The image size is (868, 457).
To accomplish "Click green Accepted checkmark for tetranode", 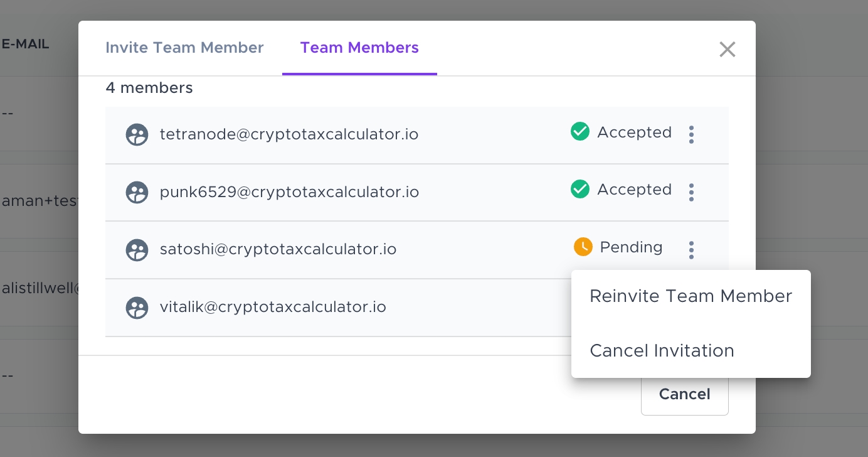I will coord(580,132).
